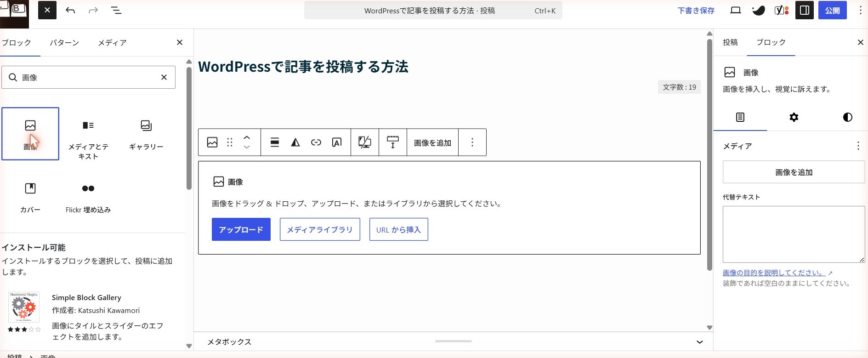Image resolution: width=868 pixels, height=358 pixels.
Task: Open command palette showing post title
Action: (433, 11)
